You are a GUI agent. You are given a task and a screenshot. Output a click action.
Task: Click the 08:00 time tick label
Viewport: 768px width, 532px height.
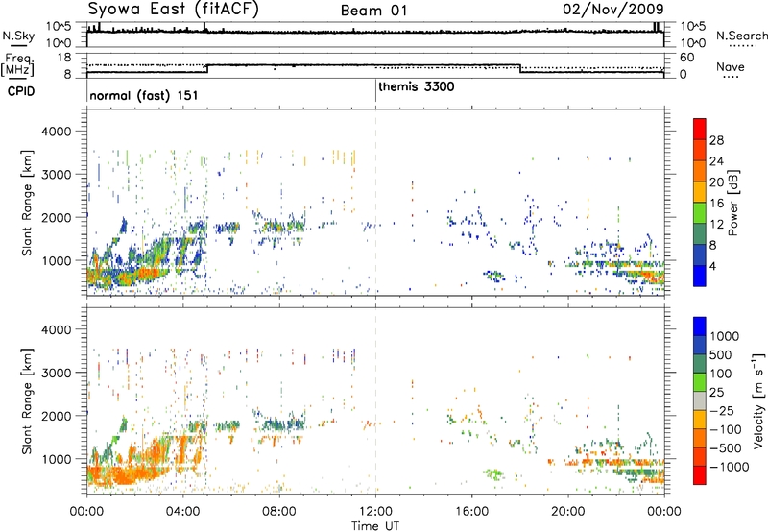coord(279,512)
